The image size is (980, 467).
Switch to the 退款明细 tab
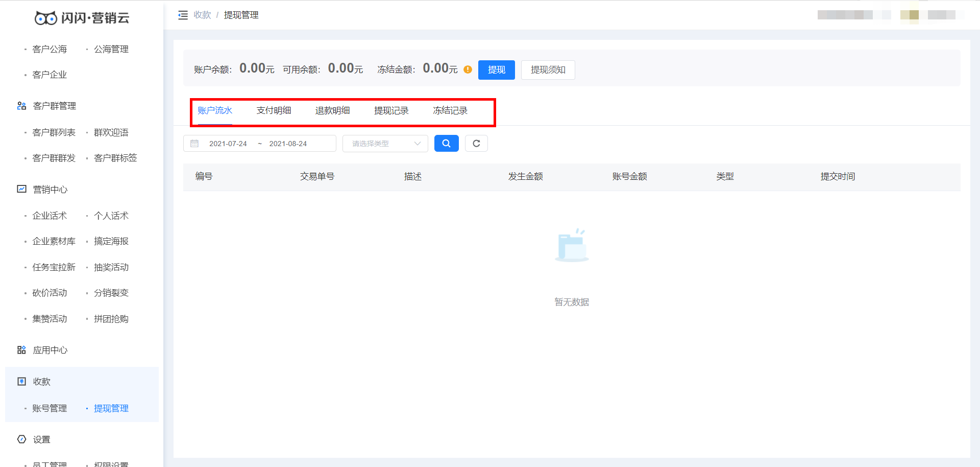(332, 110)
